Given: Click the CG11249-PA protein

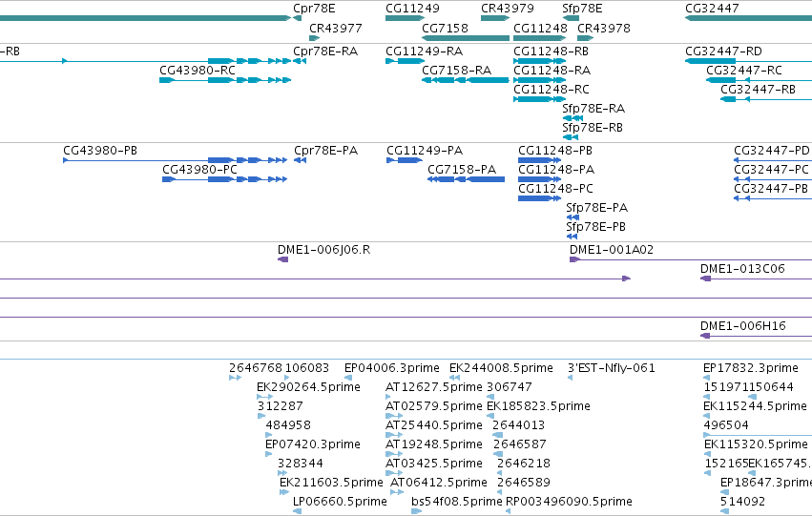Looking at the screenshot, I should [x=404, y=160].
